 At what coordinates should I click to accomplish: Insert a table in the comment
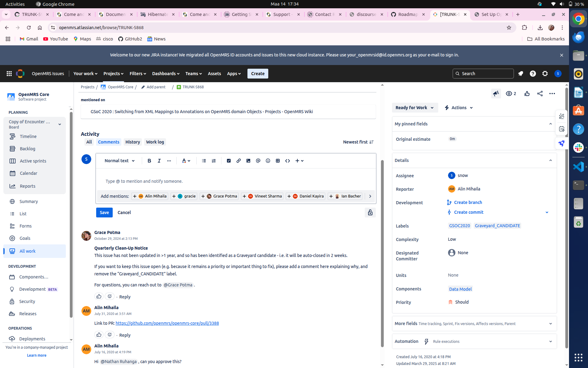click(x=277, y=161)
